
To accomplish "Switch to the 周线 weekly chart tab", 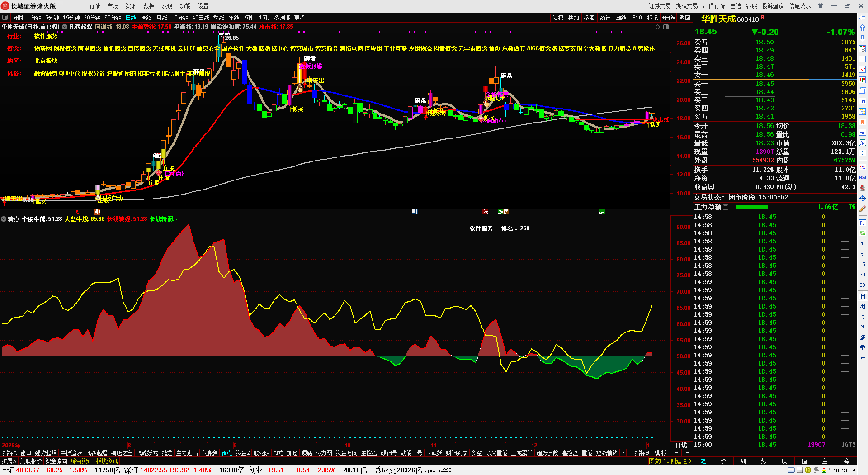I will [146, 18].
